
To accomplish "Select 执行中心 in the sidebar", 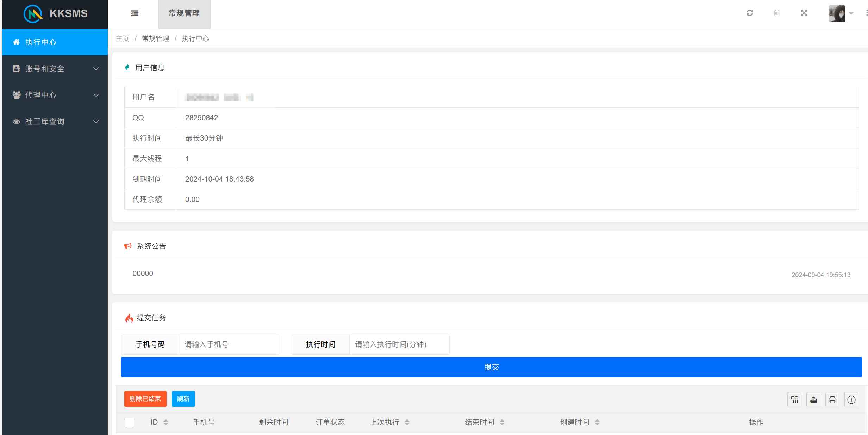I will [42, 42].
